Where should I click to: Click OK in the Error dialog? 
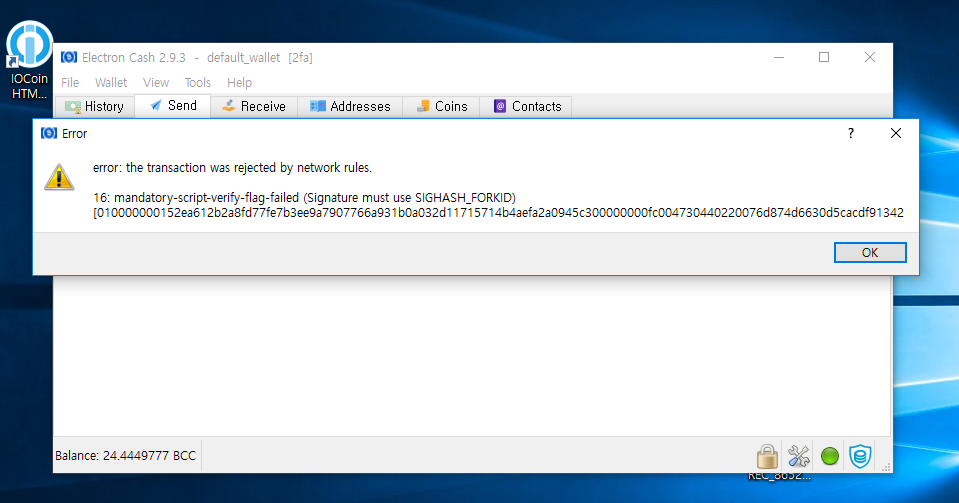point(870,253)
